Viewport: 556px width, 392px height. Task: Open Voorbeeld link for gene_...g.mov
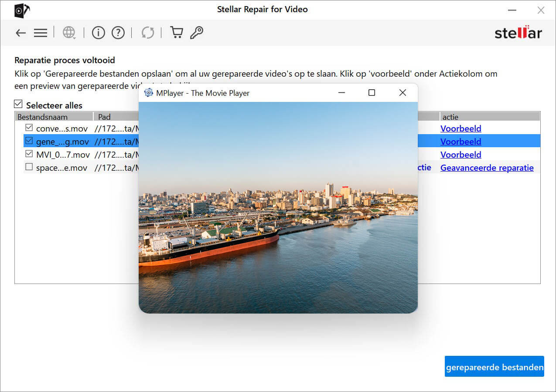[460, 142]
